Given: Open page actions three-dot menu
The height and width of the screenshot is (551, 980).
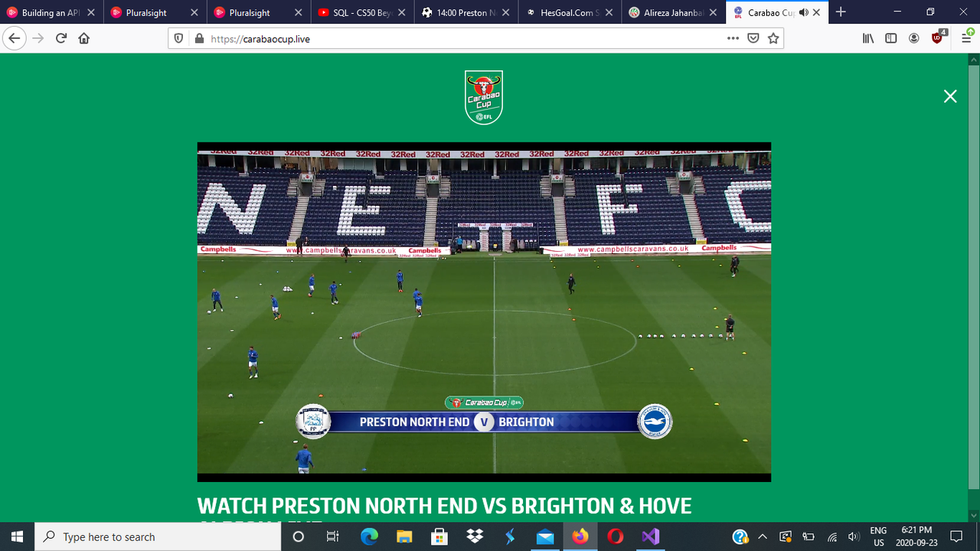Looking at the screenshot, I should pos(733,38).
